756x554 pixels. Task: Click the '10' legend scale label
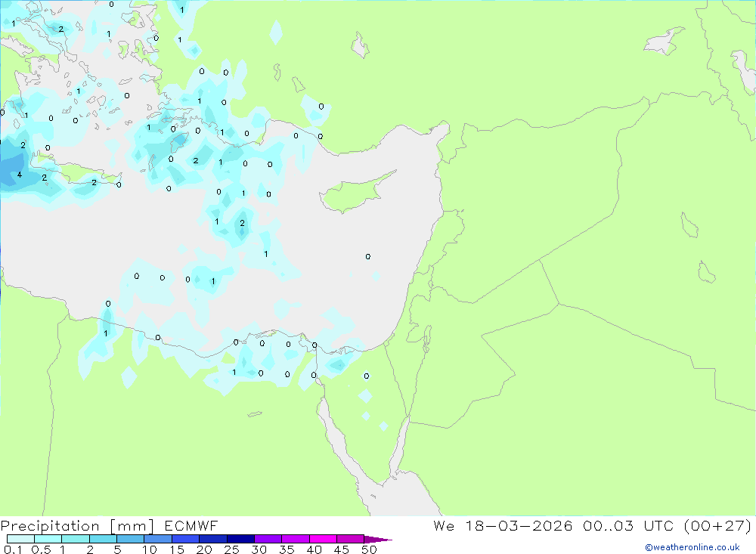(150, 549)
